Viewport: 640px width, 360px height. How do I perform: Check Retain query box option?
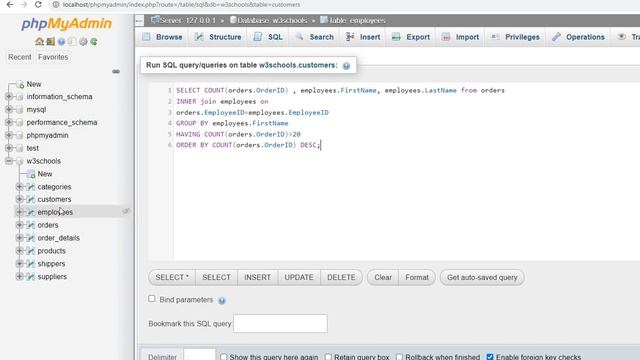click(x=328, y=357)
